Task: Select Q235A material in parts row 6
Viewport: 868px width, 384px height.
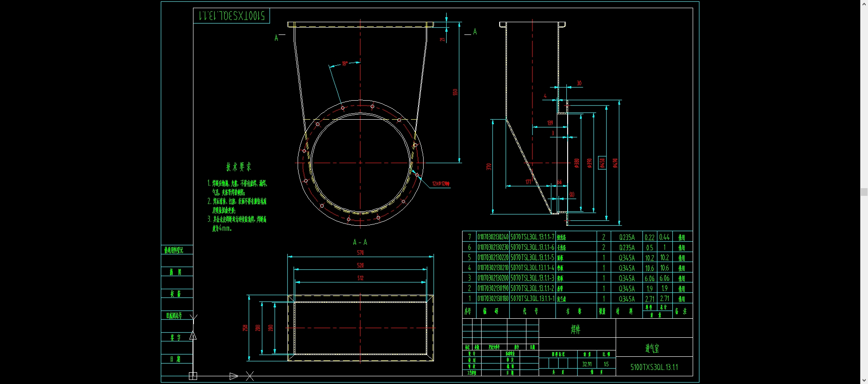Action: (x=627, y=248)
